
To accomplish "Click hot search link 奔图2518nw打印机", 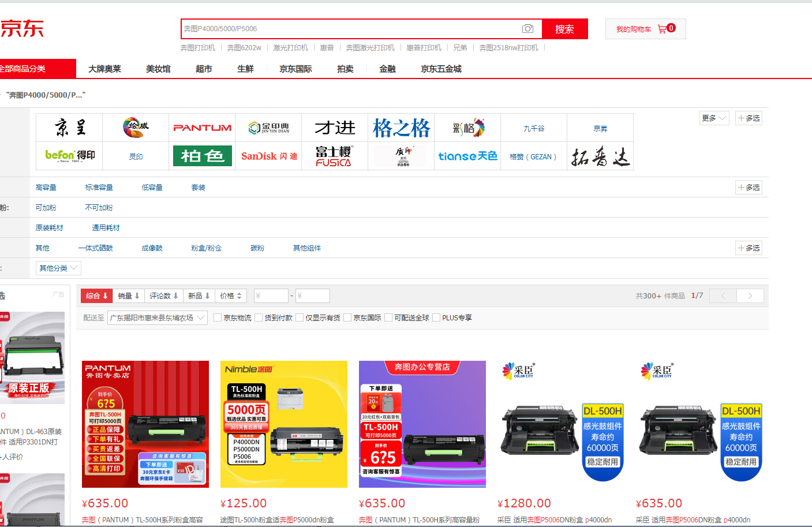I will tap(508, 47).
